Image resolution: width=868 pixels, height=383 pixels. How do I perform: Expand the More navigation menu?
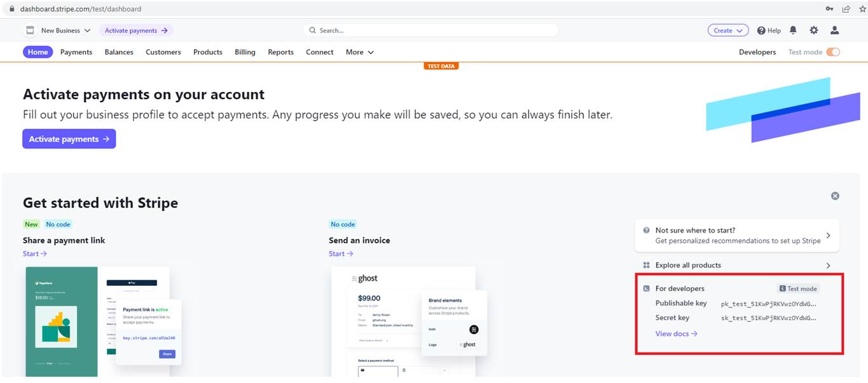[359, 52]
